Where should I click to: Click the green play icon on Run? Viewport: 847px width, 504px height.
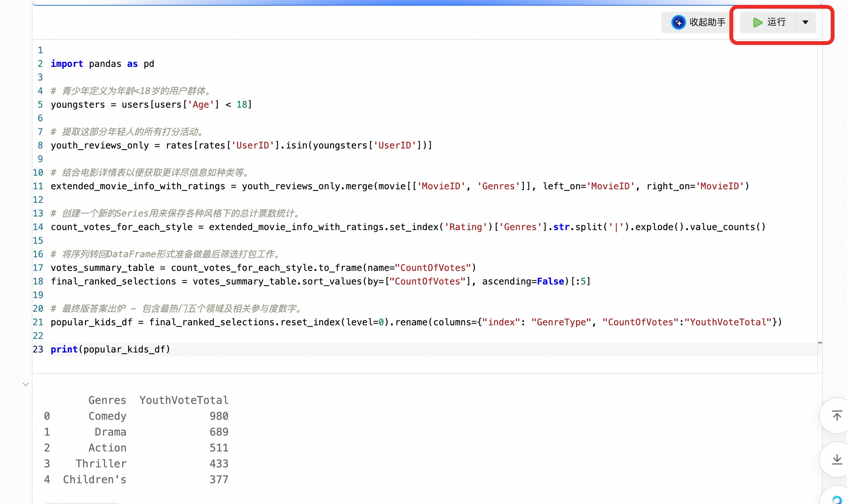click(757, 22)
